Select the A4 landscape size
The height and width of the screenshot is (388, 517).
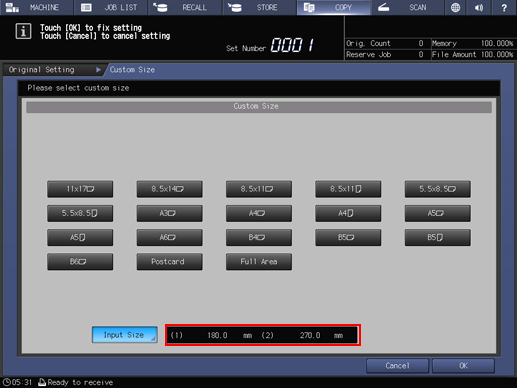[259, 213]
